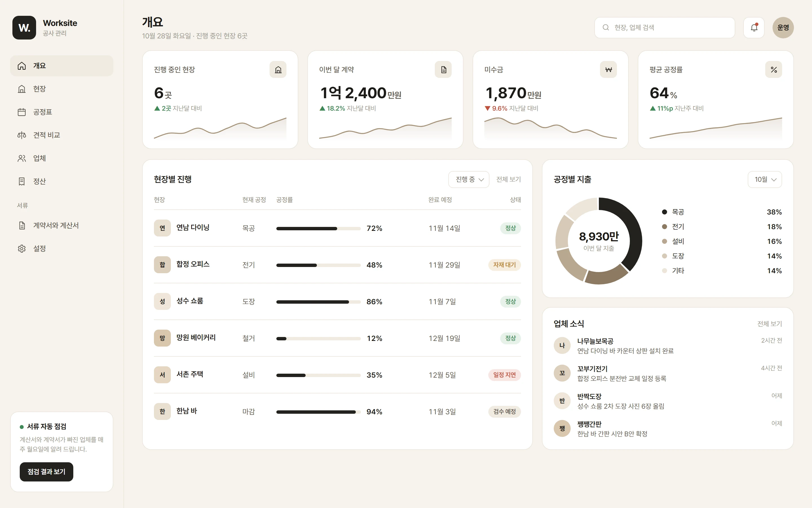Click the 꼬 avatar of 꼬부기전기
Viewport: 812px width, 508px height.
[562, 373]
